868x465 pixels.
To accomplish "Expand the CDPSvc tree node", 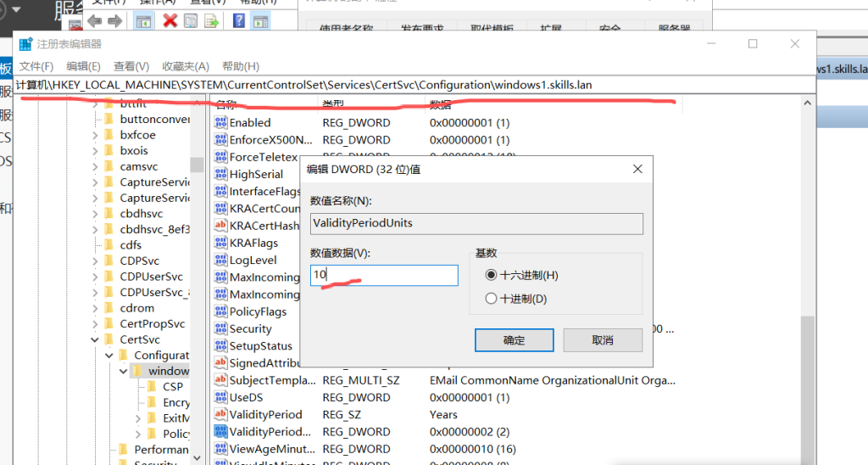I will pyautogui.click(x=97, y=261).
